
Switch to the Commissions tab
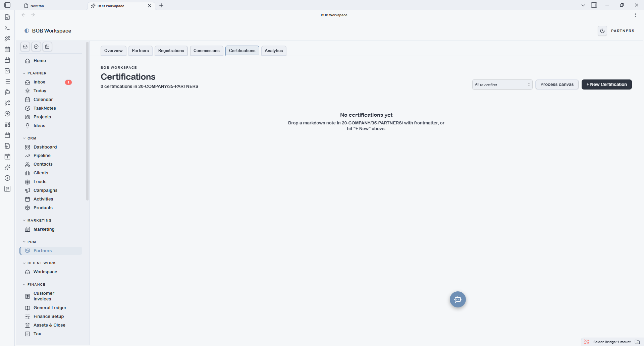point(207,51)
